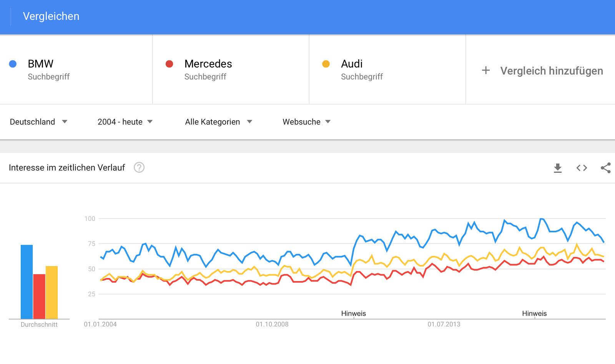
Task: Click the blue BMW average bar
Action: [27, 281]
